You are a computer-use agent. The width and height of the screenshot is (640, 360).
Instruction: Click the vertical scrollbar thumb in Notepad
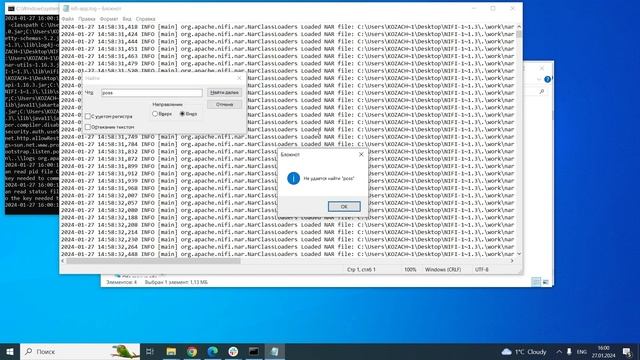click(519, 34)
